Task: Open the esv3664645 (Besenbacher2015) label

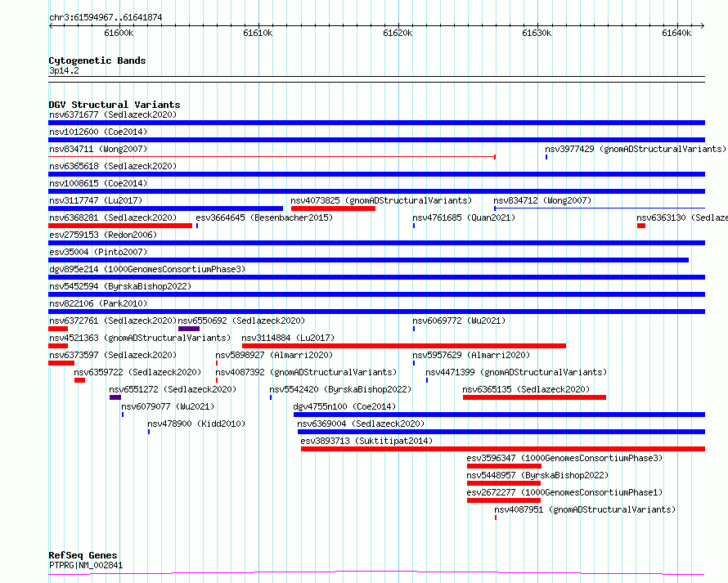Action: (x=264, y=218)
